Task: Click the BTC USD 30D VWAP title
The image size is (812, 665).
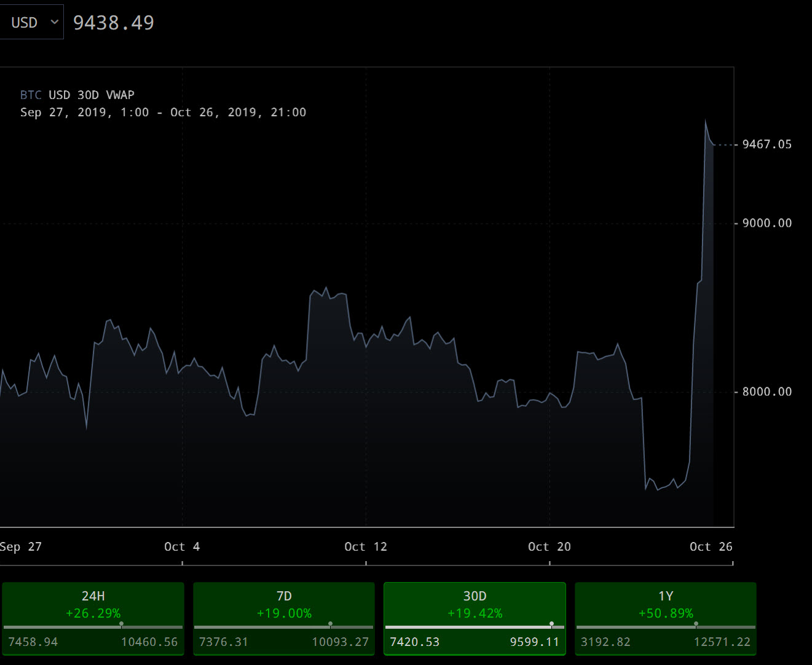Action: coord(77,95)
